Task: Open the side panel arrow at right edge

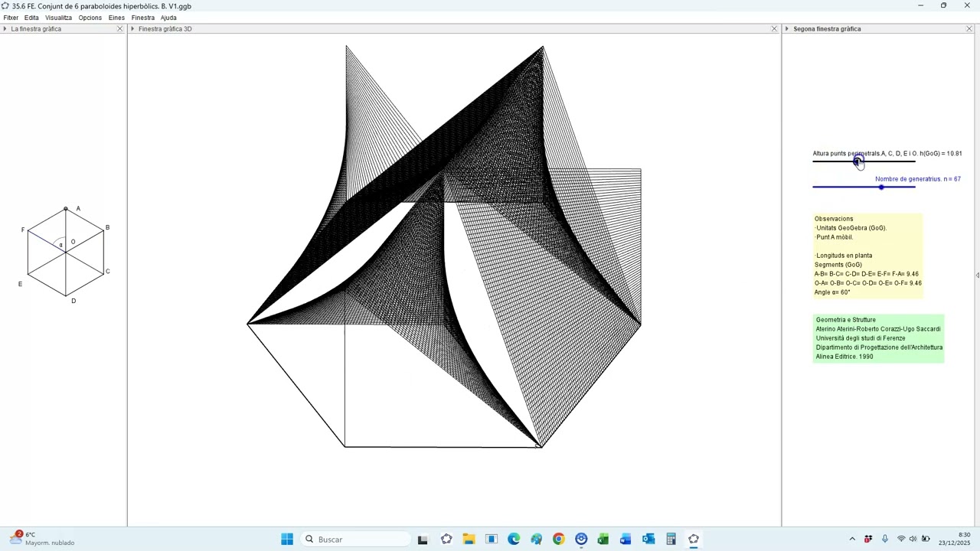Action: 977,275
